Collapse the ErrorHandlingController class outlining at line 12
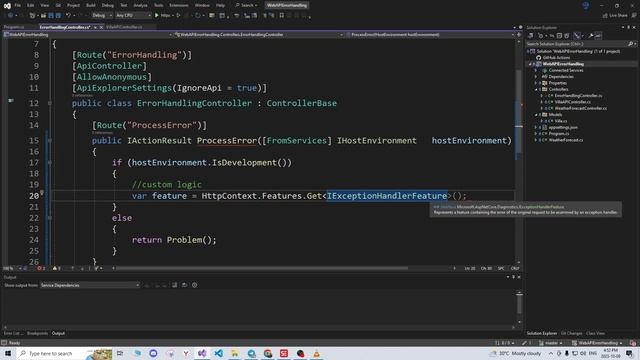Image resolution: width=640 pixels, height=360 pixels. [x=50, y=103]
